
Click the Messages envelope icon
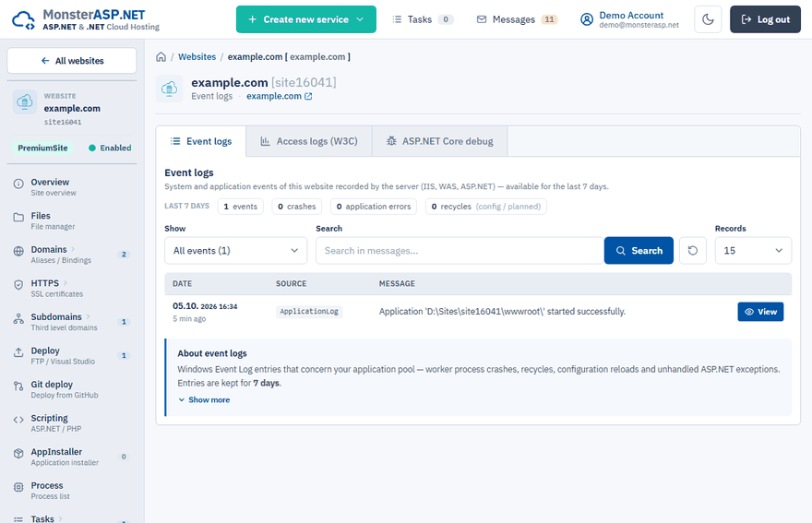point(482,19)
